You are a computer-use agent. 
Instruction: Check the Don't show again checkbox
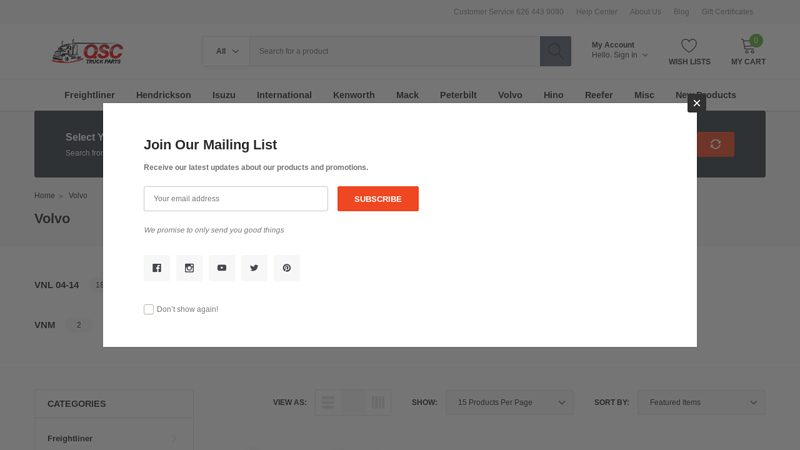click(149, 310)
